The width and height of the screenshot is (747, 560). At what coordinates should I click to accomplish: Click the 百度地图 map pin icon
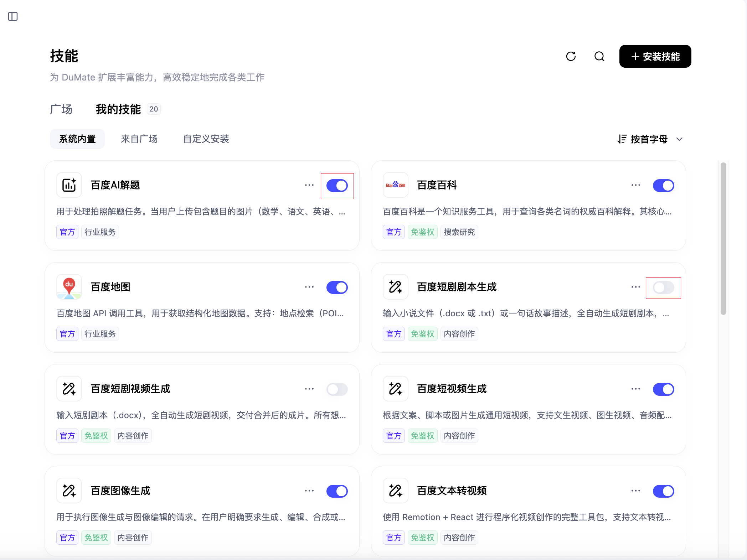click(x=69, y=287)
